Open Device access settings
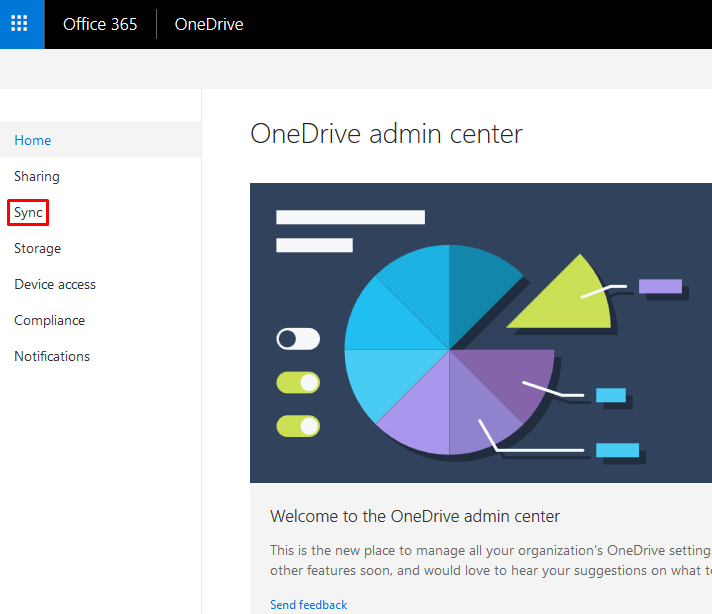The image size is (712, 614). pos(55,284)
